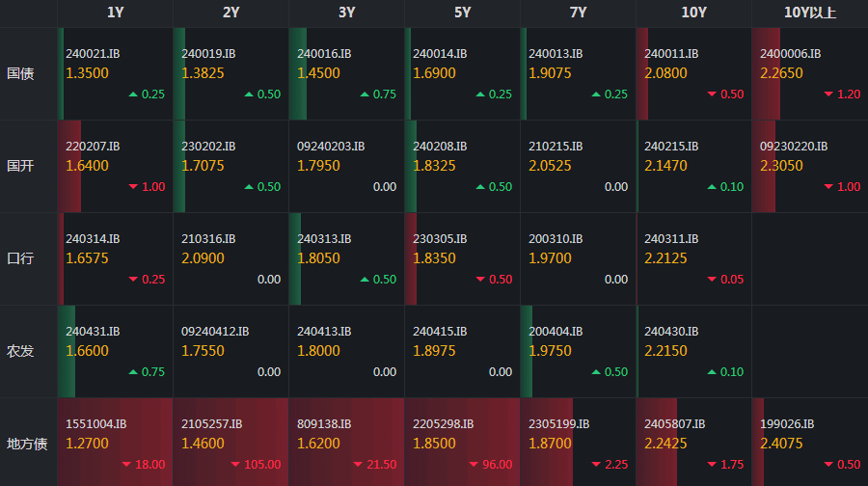The height and width of the screenshot is (486, 868).
Task: Choose the 地方债 row label
Action: click(27, 444)
